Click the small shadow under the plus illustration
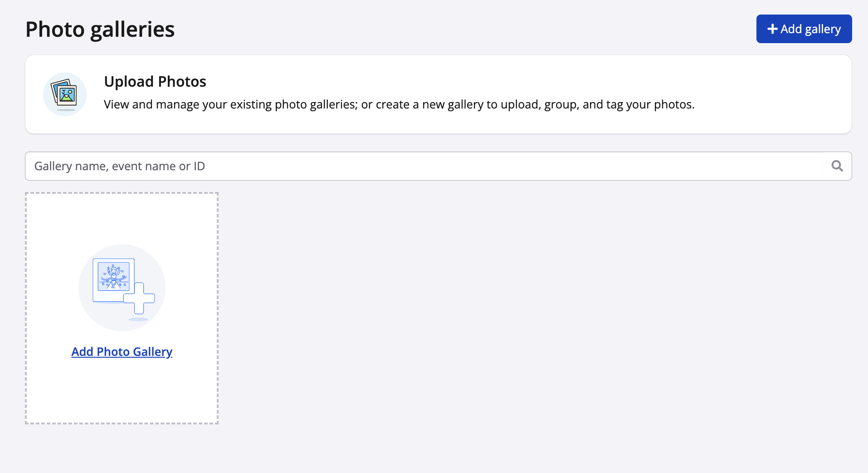The width and height of the screenshot is (868, 473). [138, 320]
